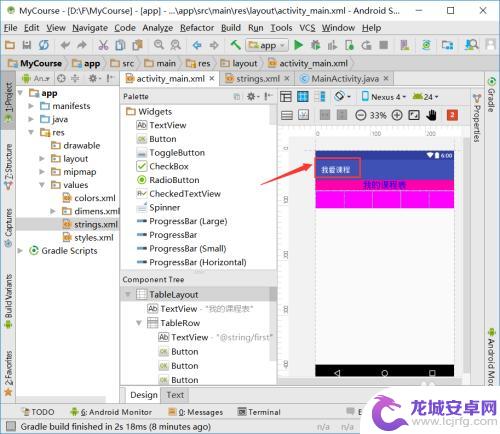Show the design surface view icon
This screenshot has height=434, width=500.
(286, 97)
